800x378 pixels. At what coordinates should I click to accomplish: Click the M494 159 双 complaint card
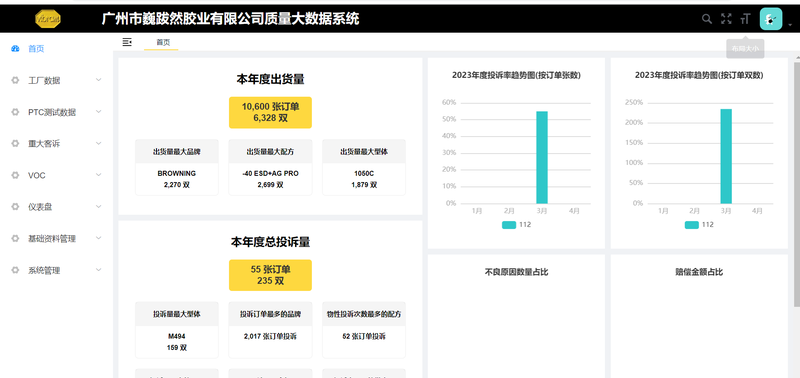point(177,330)
